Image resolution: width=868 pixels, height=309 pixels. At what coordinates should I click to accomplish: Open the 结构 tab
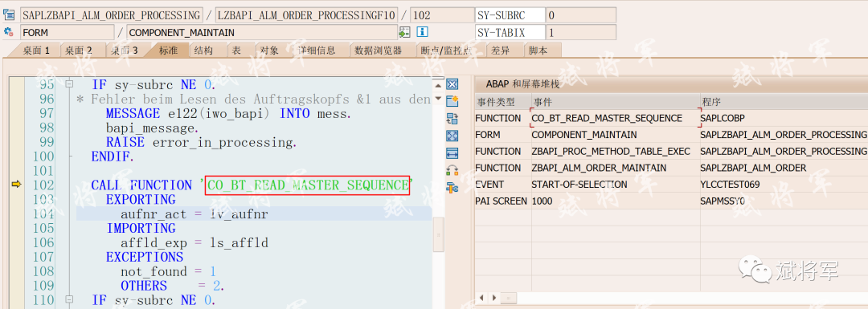203,51
